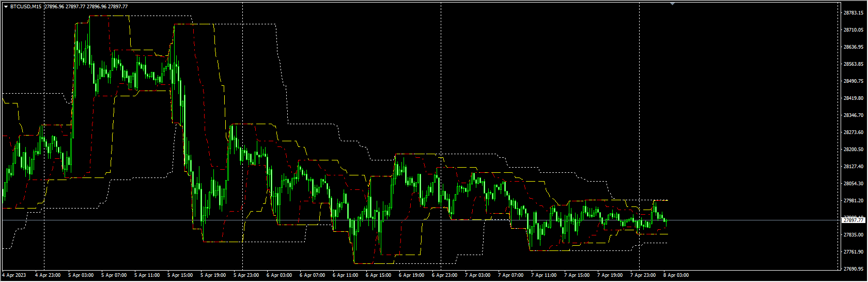Click the '5 Apr 15:00' time label
Screen dimensions: 868x282
click(x=180, y=275)
